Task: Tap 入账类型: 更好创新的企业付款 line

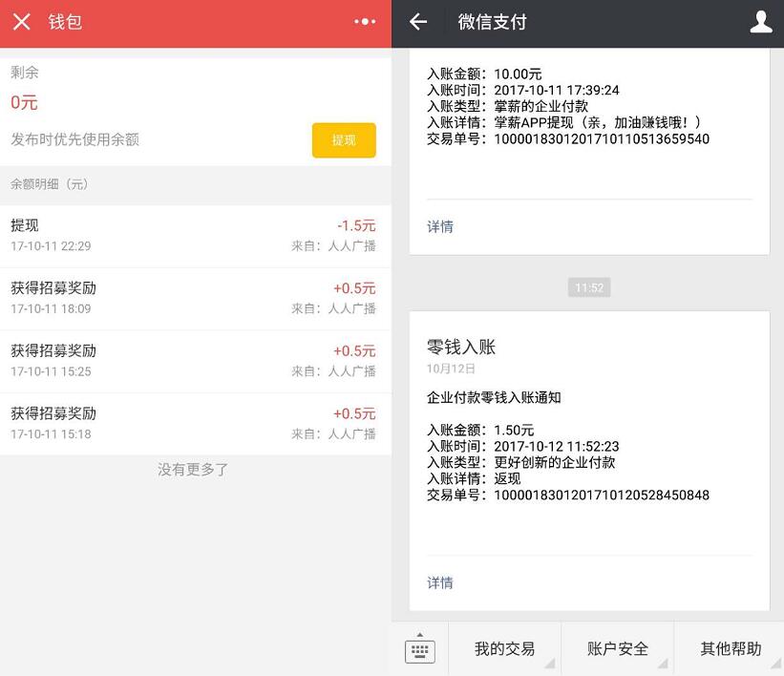Action: click(x=520, y=462)
